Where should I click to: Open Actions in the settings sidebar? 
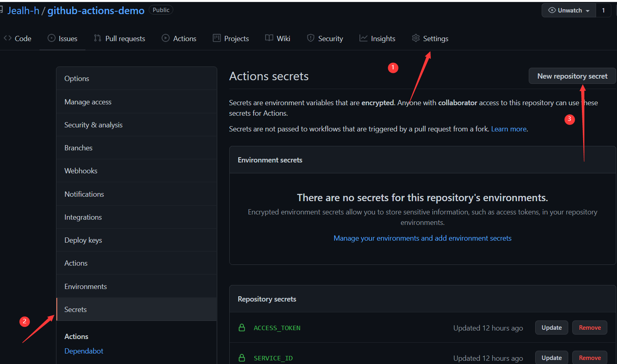tap(137, 263)
